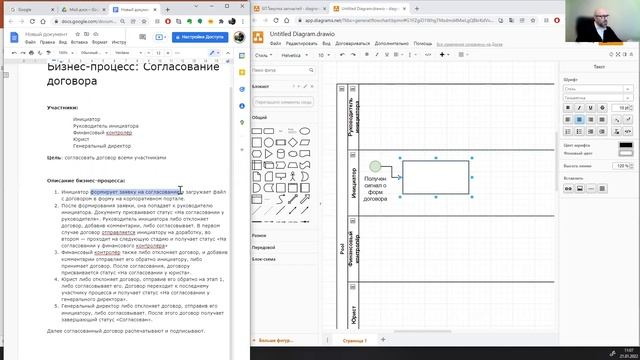The image size is (640, 360).
Task: Open the font family combo box in text panel
Action: [x=598, y=98]
